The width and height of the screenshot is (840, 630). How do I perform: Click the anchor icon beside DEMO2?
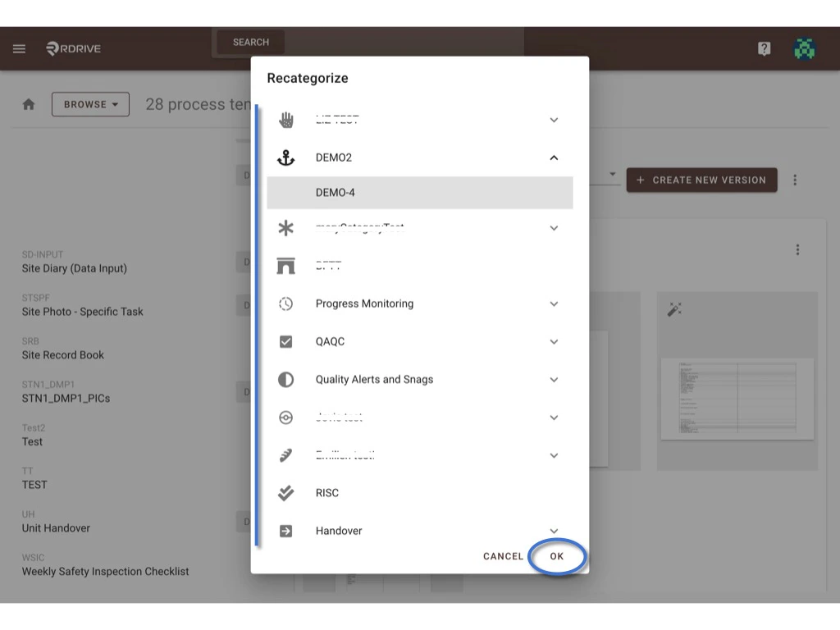click(x=286, y=157)
